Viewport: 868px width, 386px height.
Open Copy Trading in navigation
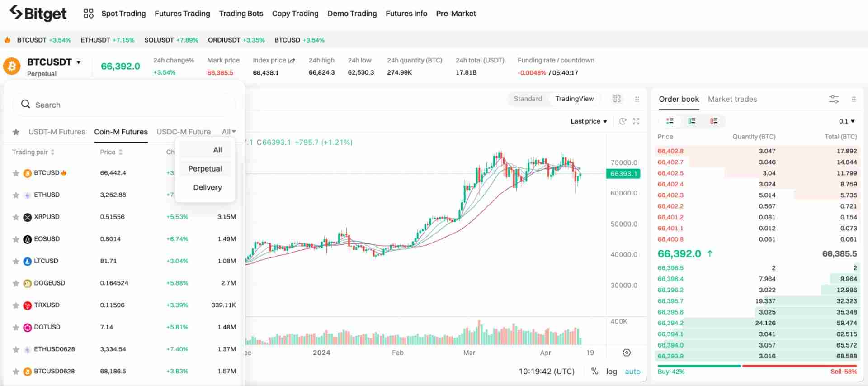tap(295, 14)
